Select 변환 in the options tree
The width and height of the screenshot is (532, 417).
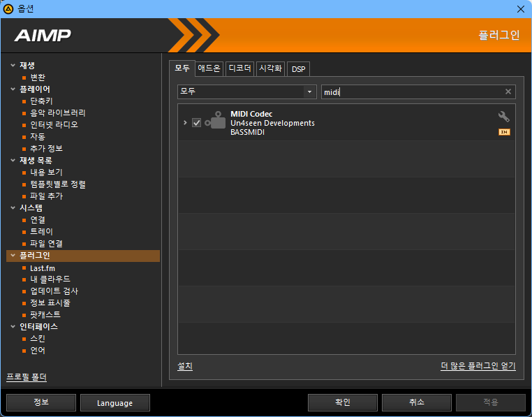(x=38, y=78)
